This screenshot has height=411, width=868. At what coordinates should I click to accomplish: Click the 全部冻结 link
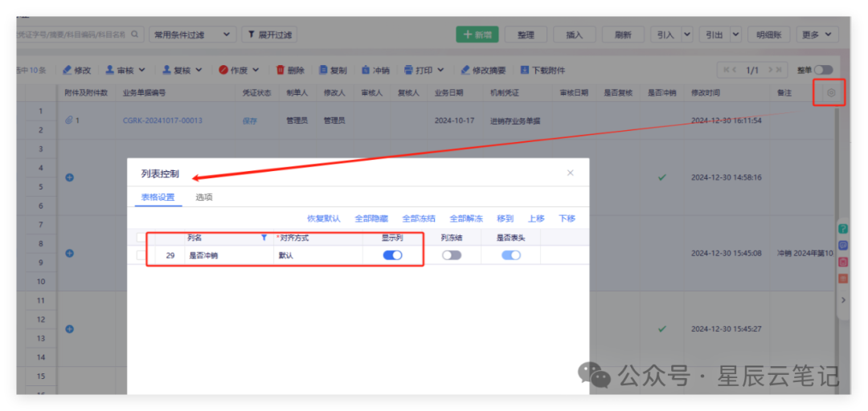[419, 218]
